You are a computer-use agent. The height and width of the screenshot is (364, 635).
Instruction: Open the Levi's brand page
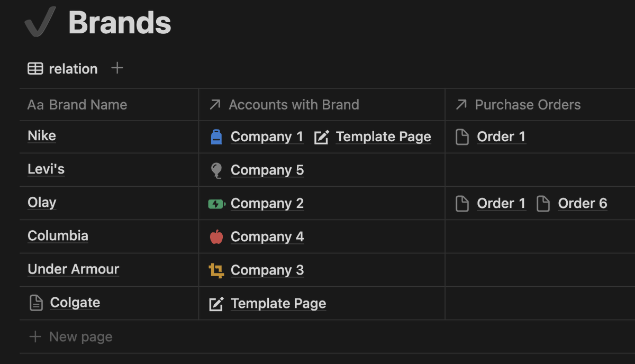click(46, 169)
